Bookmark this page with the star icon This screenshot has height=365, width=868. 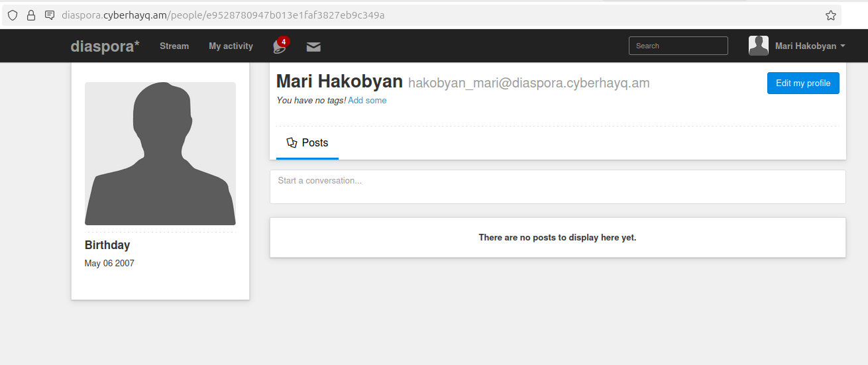(x=831, y=15)
